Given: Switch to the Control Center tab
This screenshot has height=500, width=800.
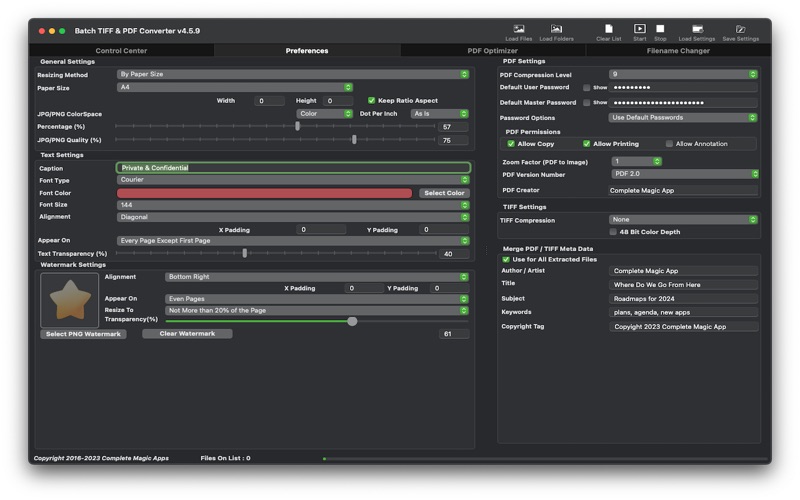Looking at the screenshot, I should (121, 51).
